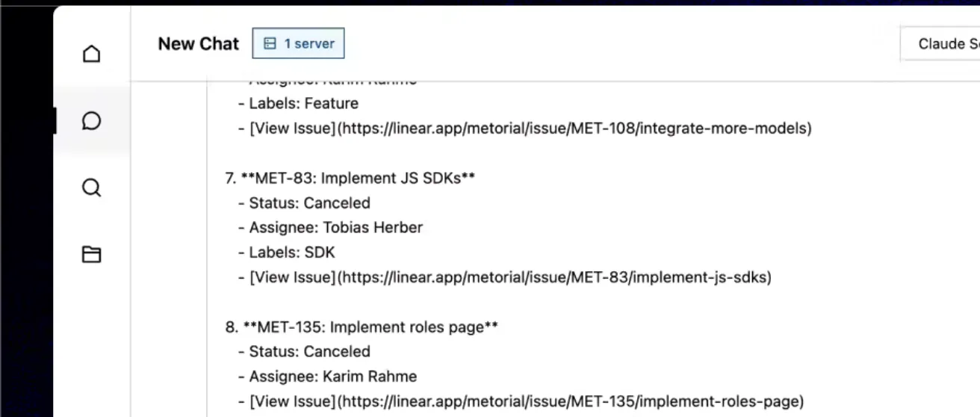The height and width of the screenshot is (417, 980).
Task: Click the 'Assignee: Tobias Herber' line
Action: point(335,228)
